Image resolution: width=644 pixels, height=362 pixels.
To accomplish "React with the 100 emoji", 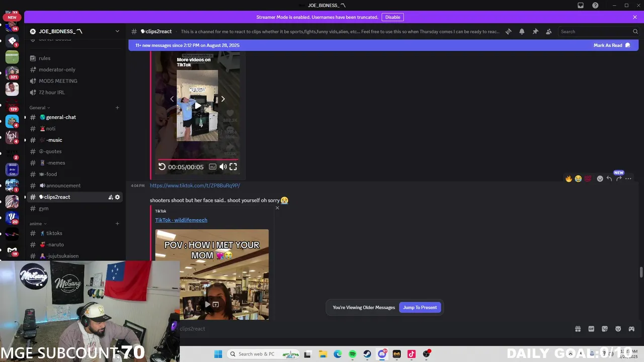I will tap(588, 178).
